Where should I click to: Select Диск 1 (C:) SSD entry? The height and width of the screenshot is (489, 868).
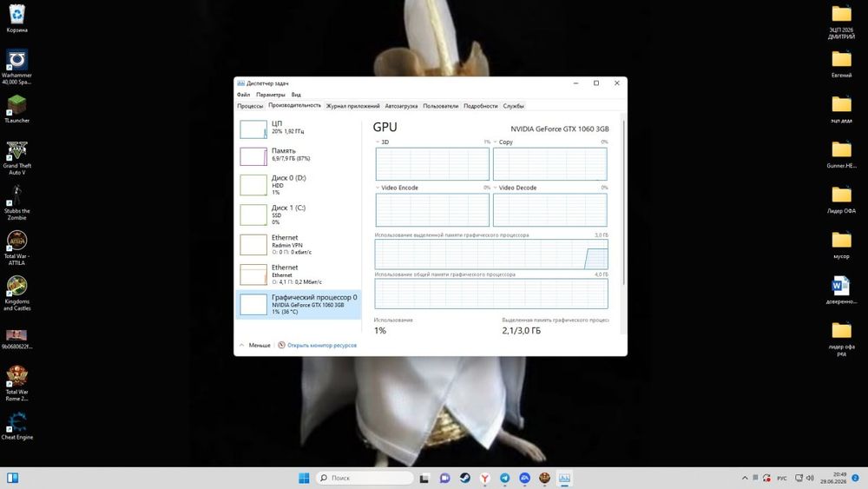[x=299, y=215]
